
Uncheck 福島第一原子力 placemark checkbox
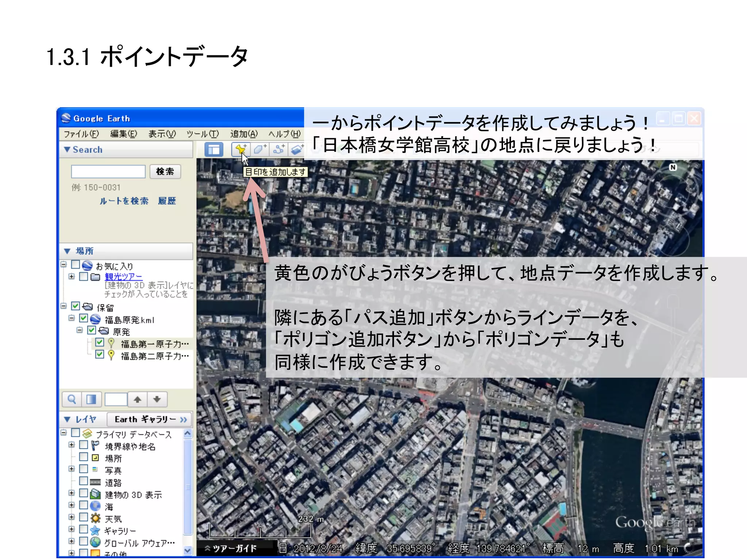point(100,342)
